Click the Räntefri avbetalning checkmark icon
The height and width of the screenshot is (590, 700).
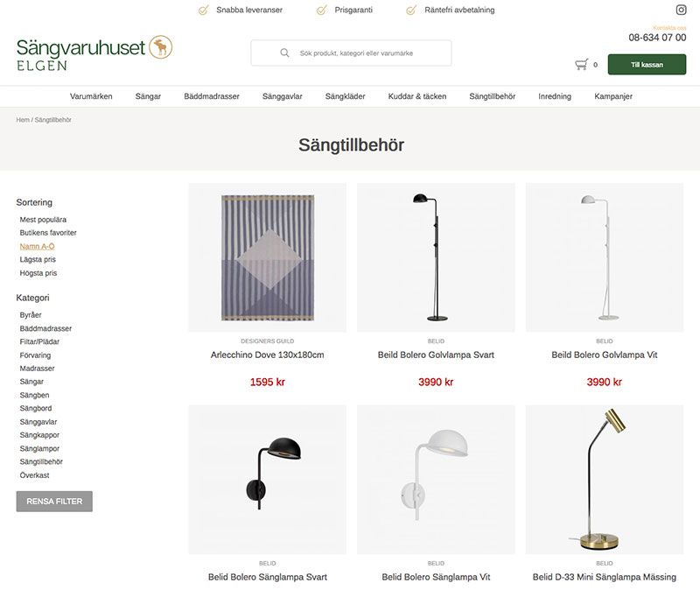pyautogui.click(x=411, y=10)
